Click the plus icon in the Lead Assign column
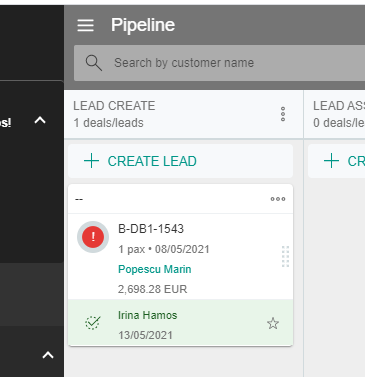Image resolution: width=365 pixels, height=377 pixels. click(331, 161)
